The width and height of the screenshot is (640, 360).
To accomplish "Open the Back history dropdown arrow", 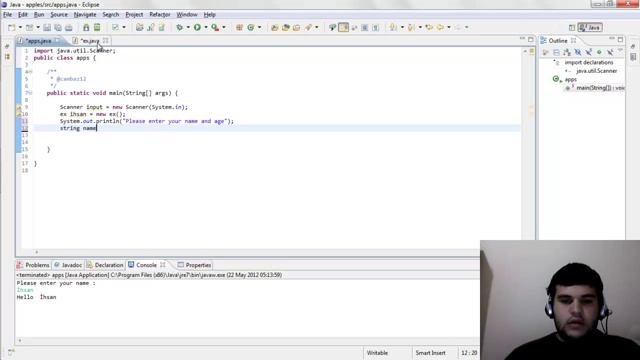I will pos(449,27).
